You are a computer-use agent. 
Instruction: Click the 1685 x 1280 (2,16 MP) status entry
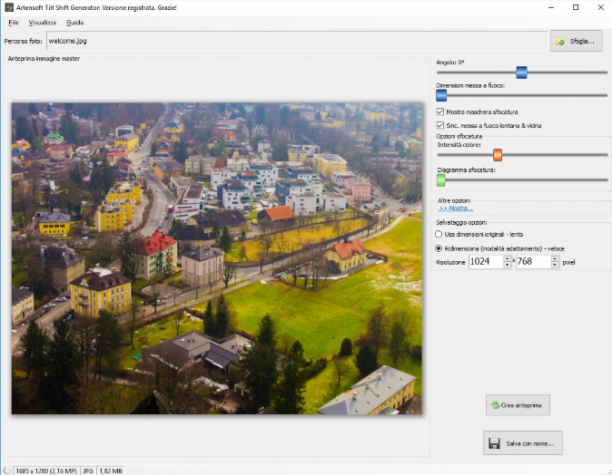click(x=46, y=471)
